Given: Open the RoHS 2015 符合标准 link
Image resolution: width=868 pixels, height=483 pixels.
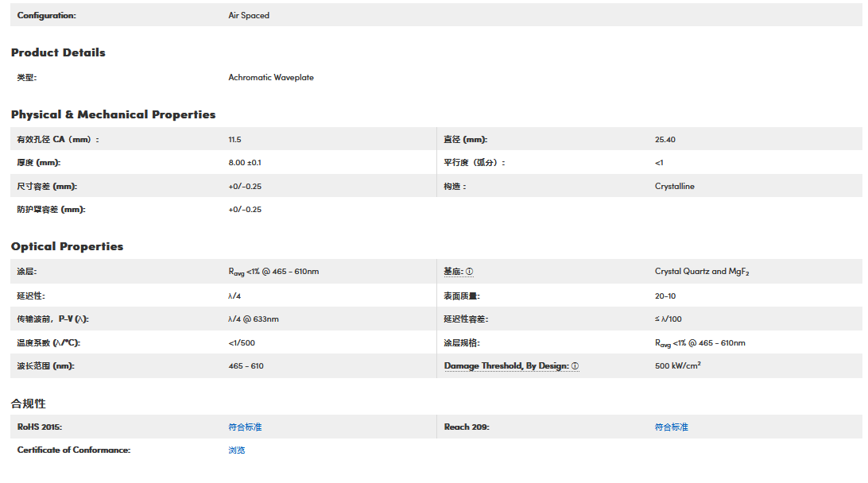Looking at the screenshot, I should pyautogui.click(x=245, y=427).
